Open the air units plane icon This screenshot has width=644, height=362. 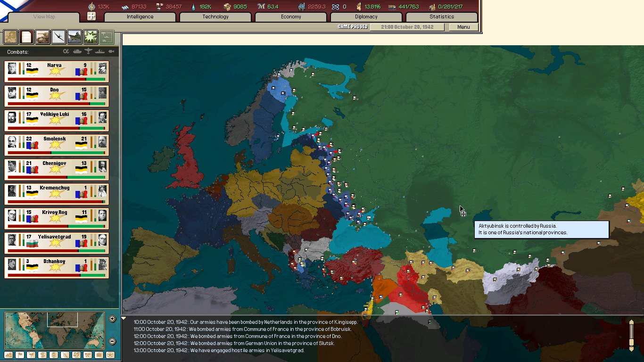[x=58, y=36]
